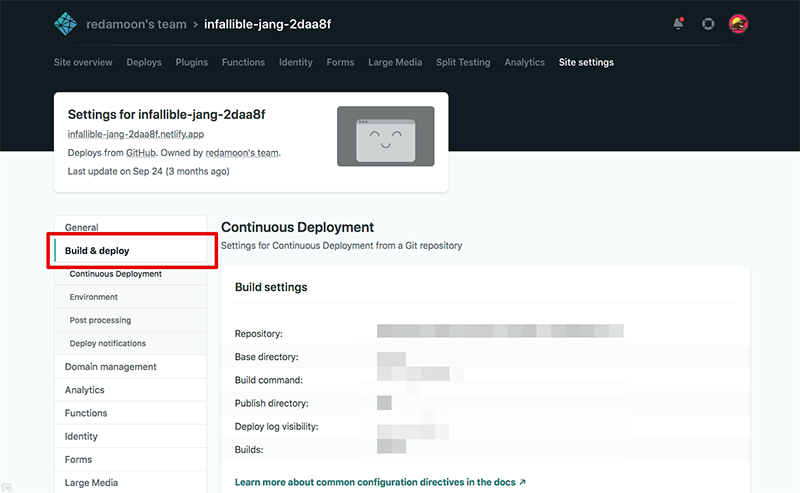The height and width of the screenshot is (493, 800).
Task: Click the site preview thumbnail
Action: click(385, 136)
